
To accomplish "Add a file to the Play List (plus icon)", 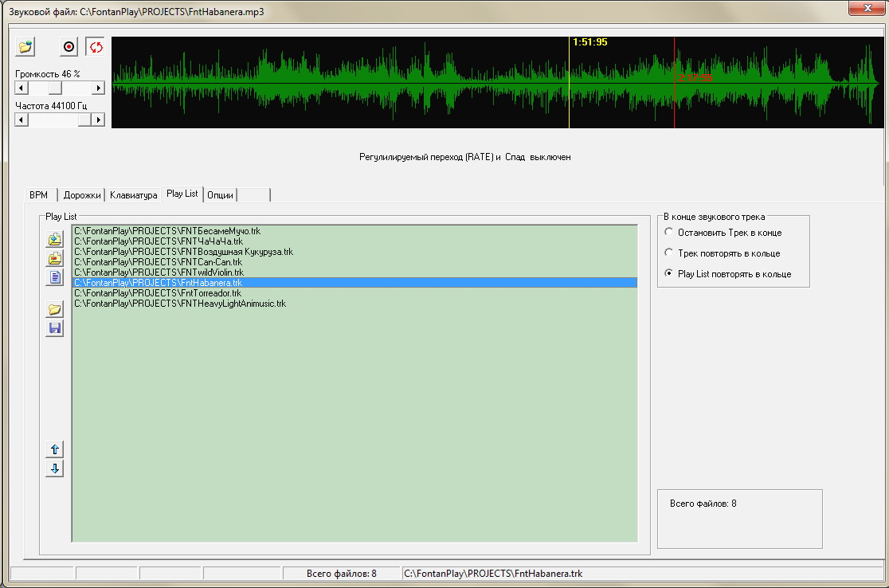I will tap(54, 239).
